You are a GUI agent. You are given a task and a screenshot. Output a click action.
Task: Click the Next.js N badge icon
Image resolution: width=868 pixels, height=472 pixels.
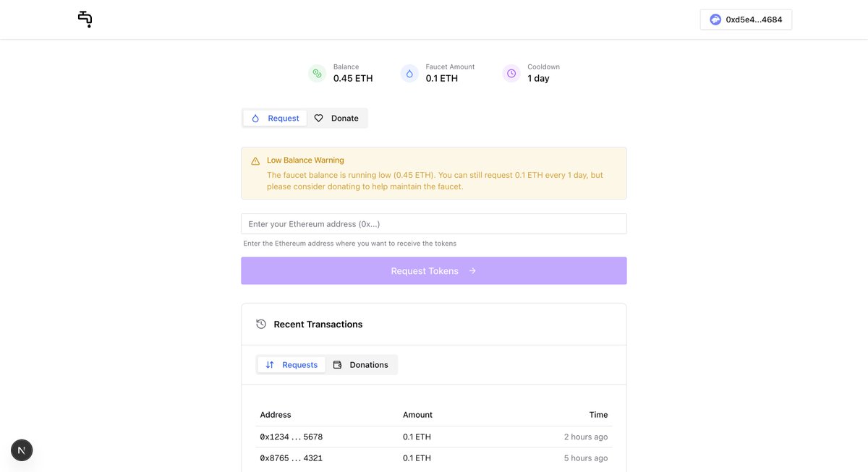22,450
